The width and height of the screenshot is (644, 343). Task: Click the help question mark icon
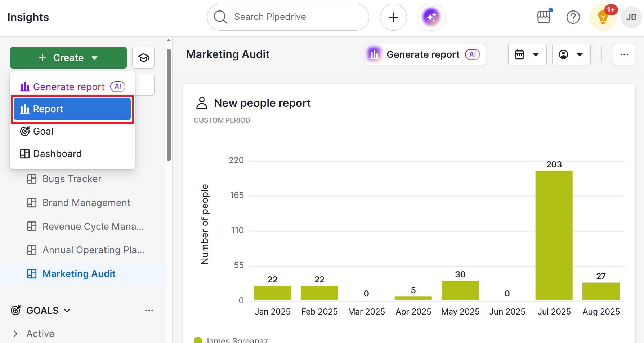573,17
